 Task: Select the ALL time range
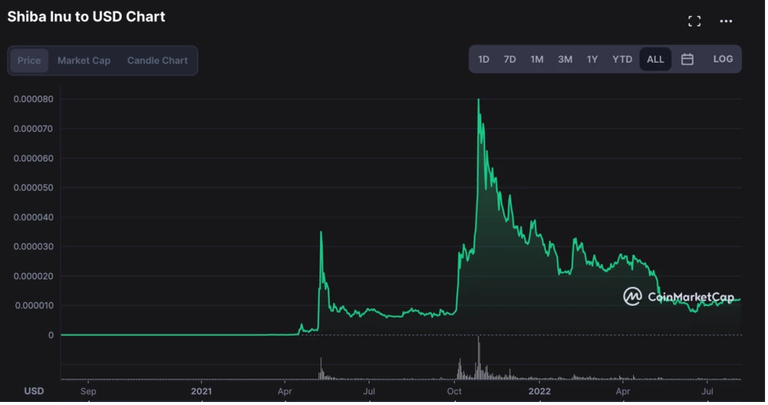[655, 59]
